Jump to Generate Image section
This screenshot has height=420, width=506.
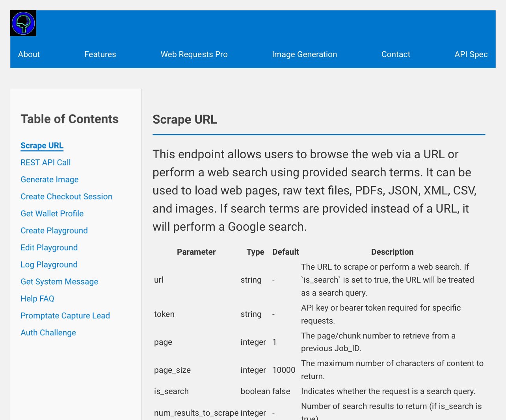coord(50,179)
